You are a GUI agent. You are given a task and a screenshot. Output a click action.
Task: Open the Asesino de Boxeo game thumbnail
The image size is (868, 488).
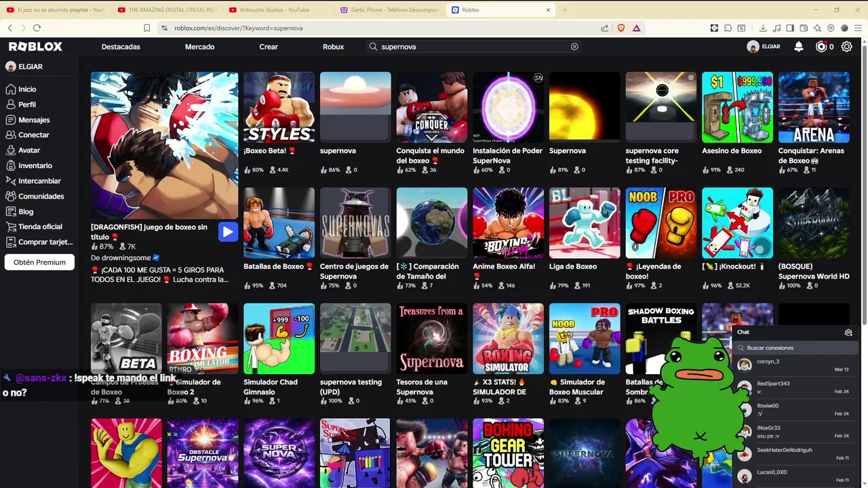[x=737, y=107]
